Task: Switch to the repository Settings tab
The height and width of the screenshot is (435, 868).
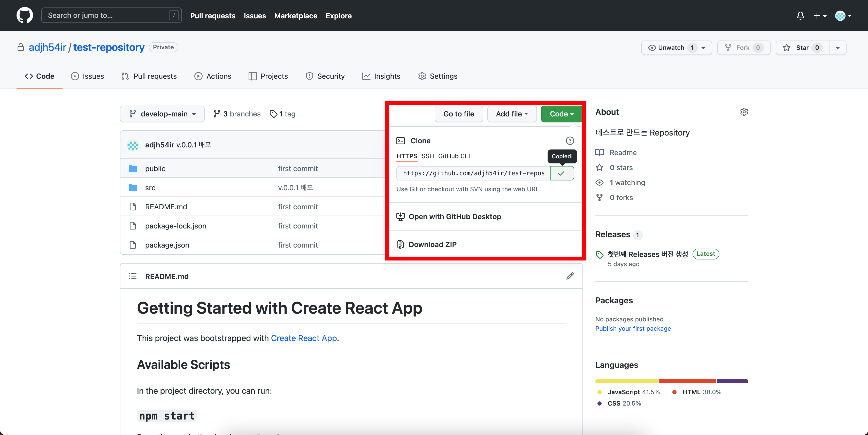Action: [x=438, y=76]
